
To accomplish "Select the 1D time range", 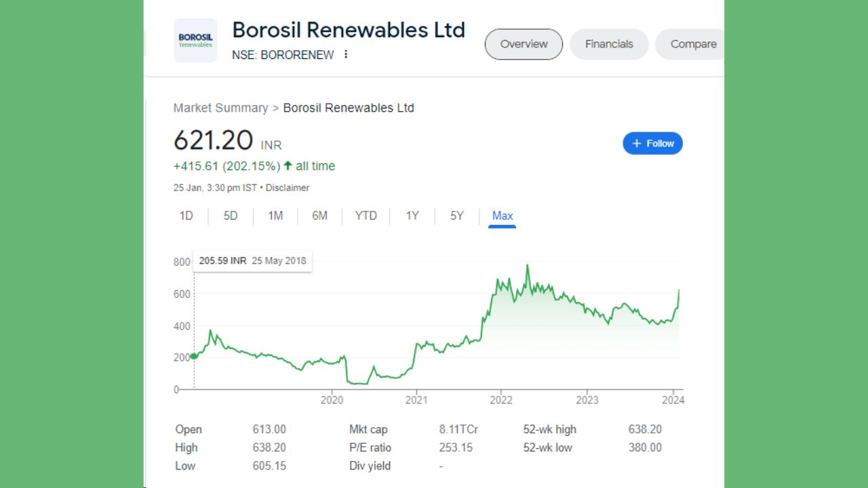I will tap(186, 216).
